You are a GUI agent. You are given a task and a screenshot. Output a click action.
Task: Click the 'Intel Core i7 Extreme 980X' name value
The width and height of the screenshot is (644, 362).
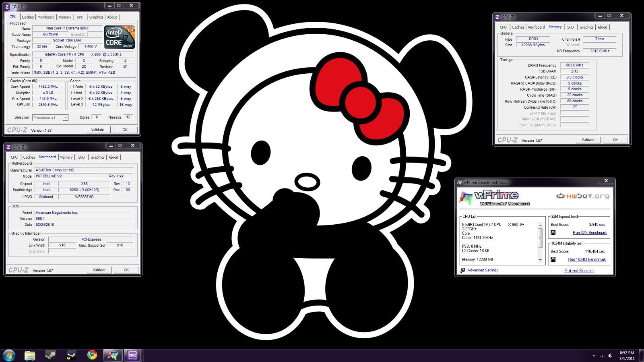coord(67,28)
